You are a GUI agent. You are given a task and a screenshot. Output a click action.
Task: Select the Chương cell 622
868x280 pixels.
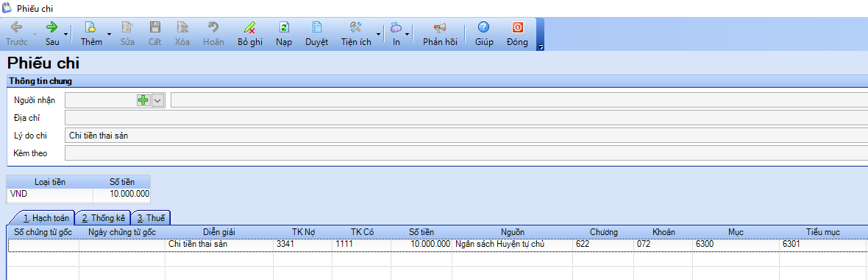pyautogui.click(x=604, y=244)
